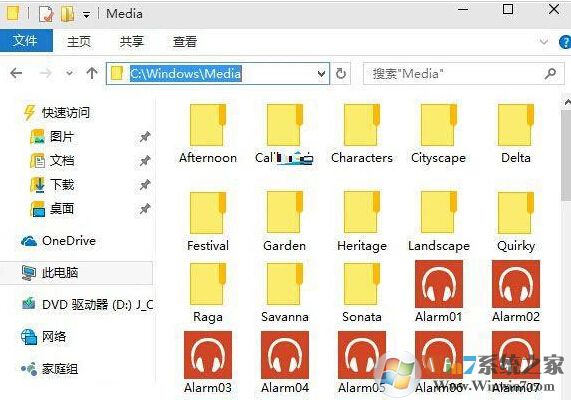Select 家庭组 in navigation pane
Viewport: 571px width, 400px height.
pyautogui.click(x=50, y=369)
